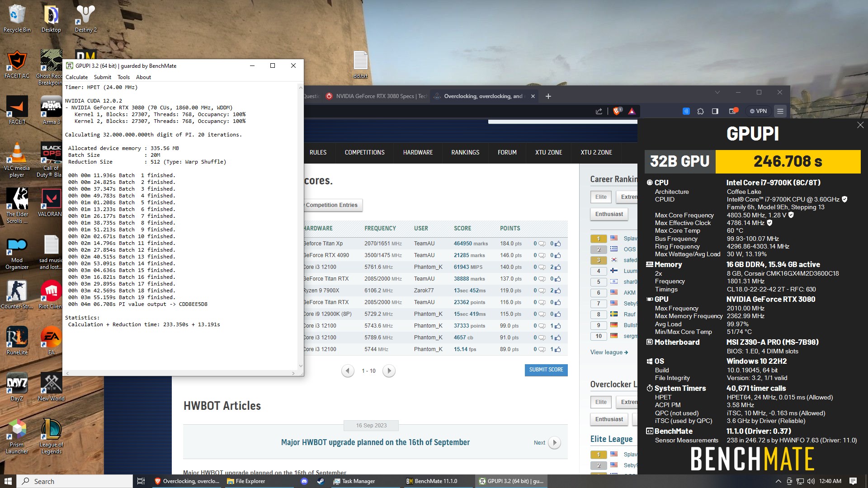
Task: Open the Recycle Bin desktop icon
Action: [17, 19]
